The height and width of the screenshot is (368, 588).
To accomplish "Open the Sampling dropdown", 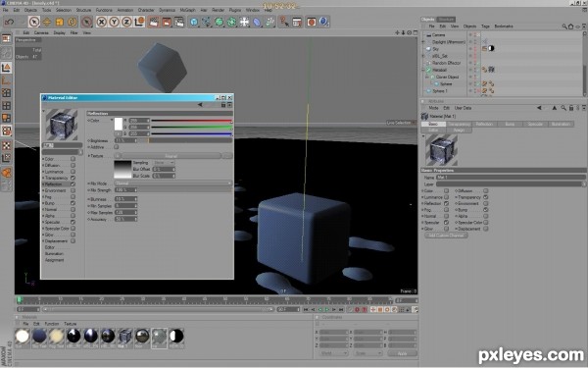I will (165, 163).
